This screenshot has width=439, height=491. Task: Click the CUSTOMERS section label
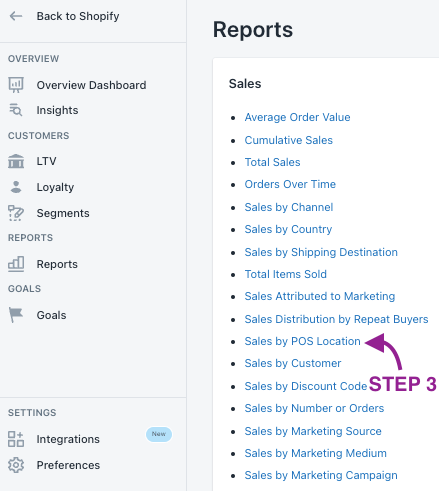pyautogui.click(x=39, y=136)
